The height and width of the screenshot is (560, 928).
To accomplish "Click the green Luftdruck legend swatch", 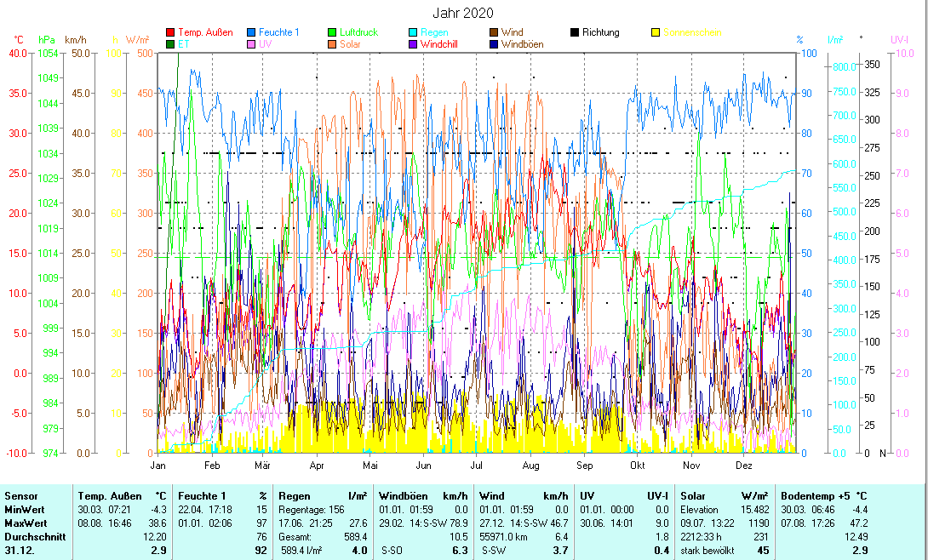I will [x=332, y=32].
